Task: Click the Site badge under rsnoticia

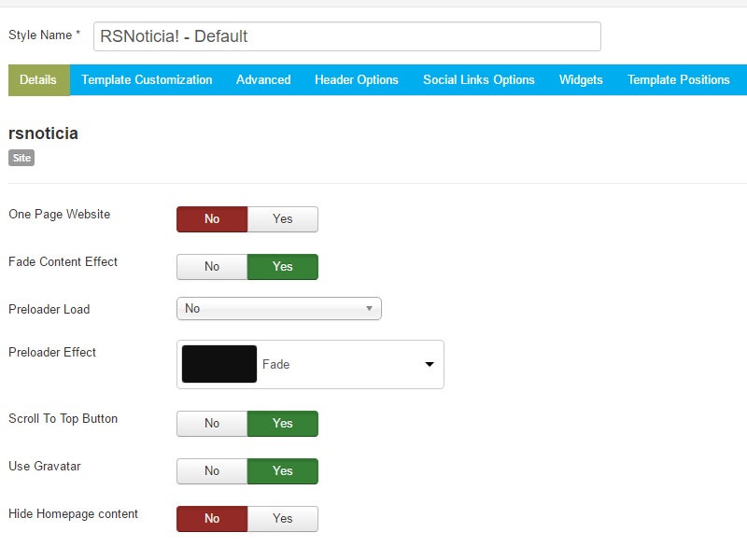Action: pyautogui.click(x=21, y=158)
